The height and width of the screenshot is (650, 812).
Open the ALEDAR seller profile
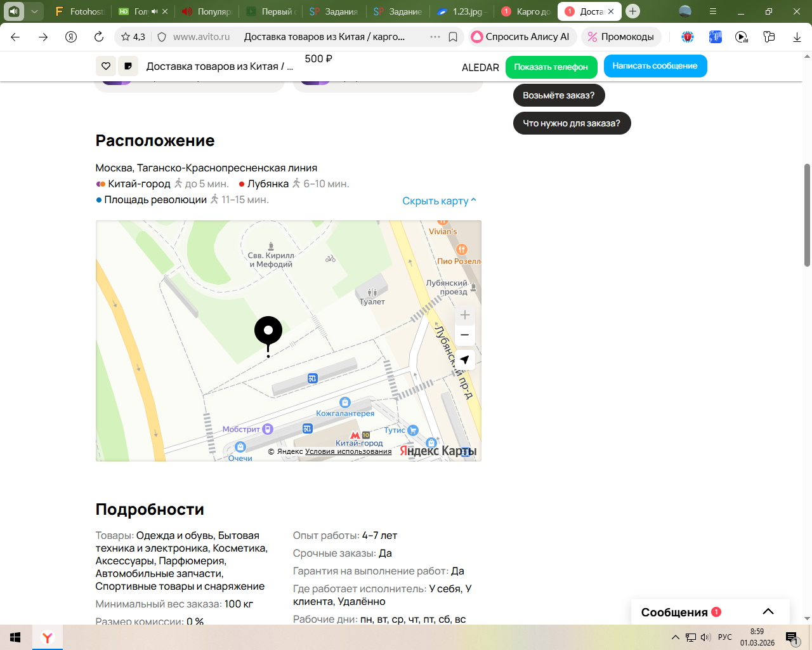tap(480, 67)
